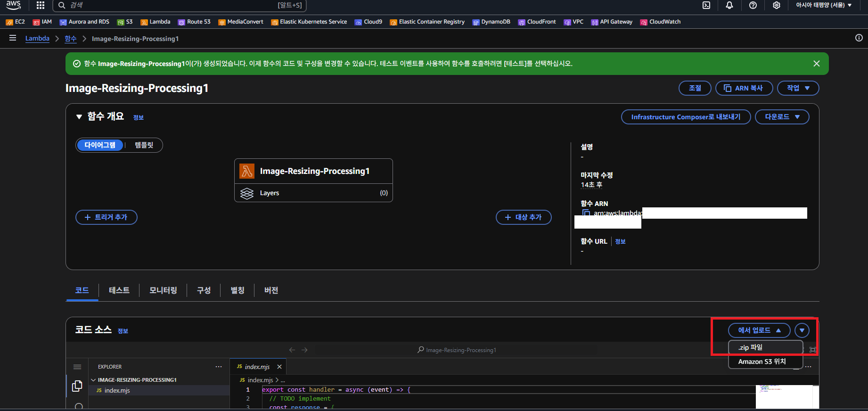Open the notifications bell
The height and width of the screenshot is (411, 868).
729,5
